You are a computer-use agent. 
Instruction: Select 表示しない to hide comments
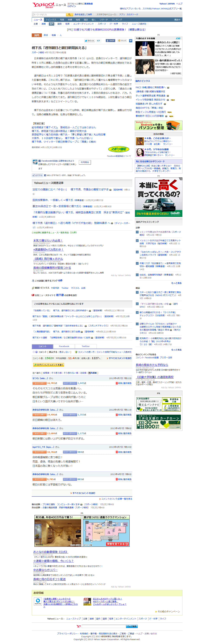click(64, 352)
